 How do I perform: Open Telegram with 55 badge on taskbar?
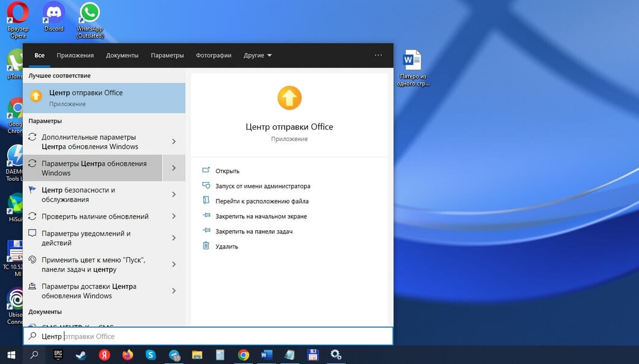(174, 355)
